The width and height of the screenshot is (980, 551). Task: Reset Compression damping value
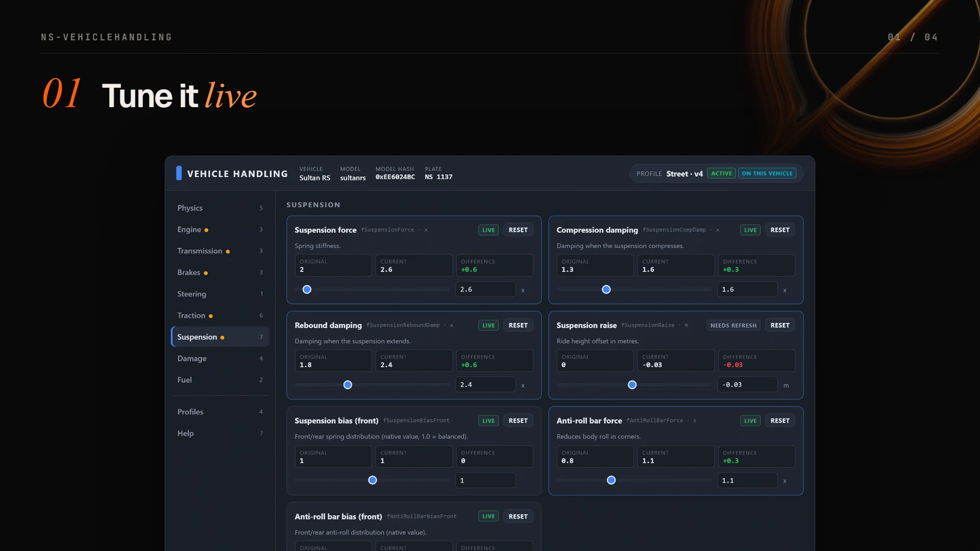coord(780,230)
